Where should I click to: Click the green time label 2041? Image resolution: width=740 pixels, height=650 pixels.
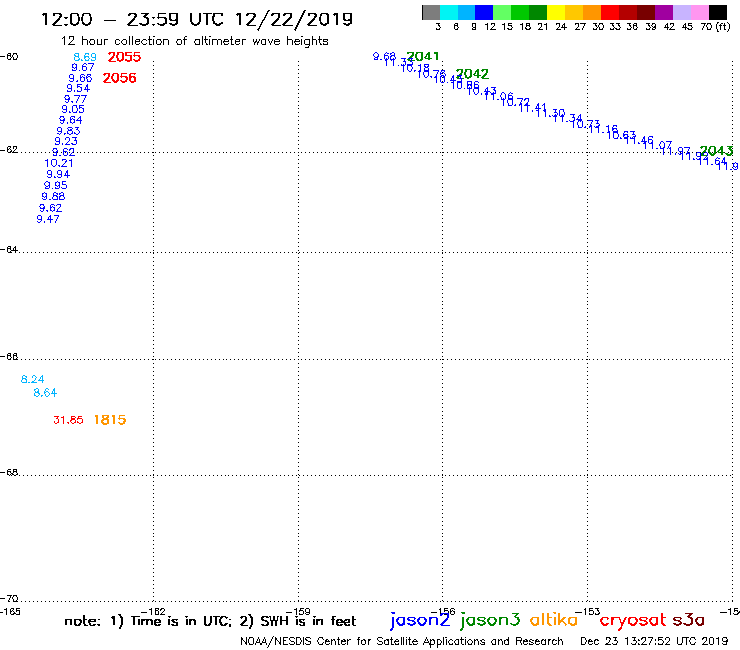pos(423,56)
